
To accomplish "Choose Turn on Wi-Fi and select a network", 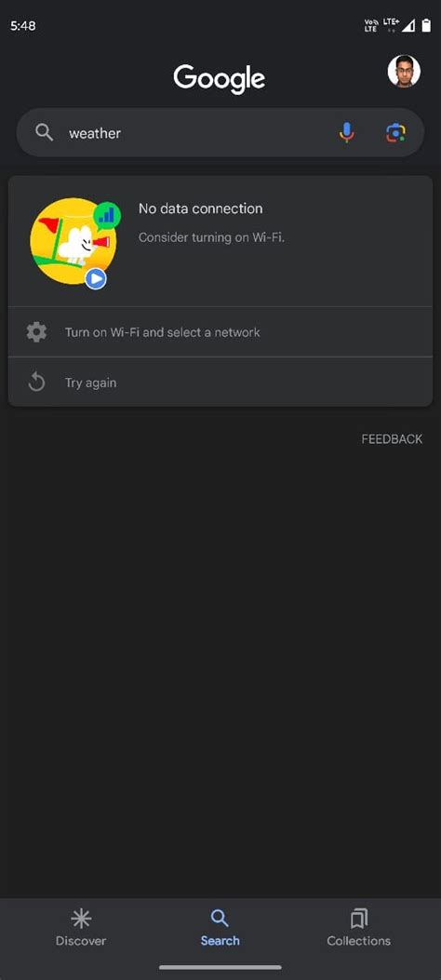I will [x=220, y=332].
